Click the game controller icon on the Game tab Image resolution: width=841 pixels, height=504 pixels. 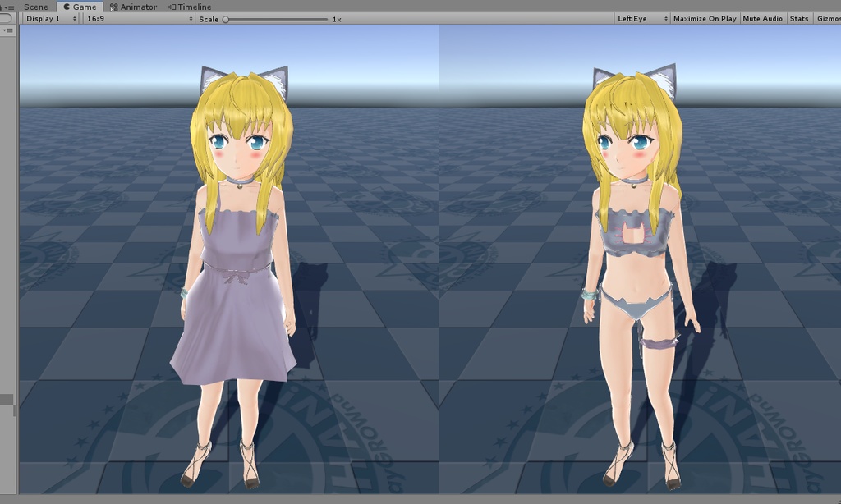pos(68,6)
